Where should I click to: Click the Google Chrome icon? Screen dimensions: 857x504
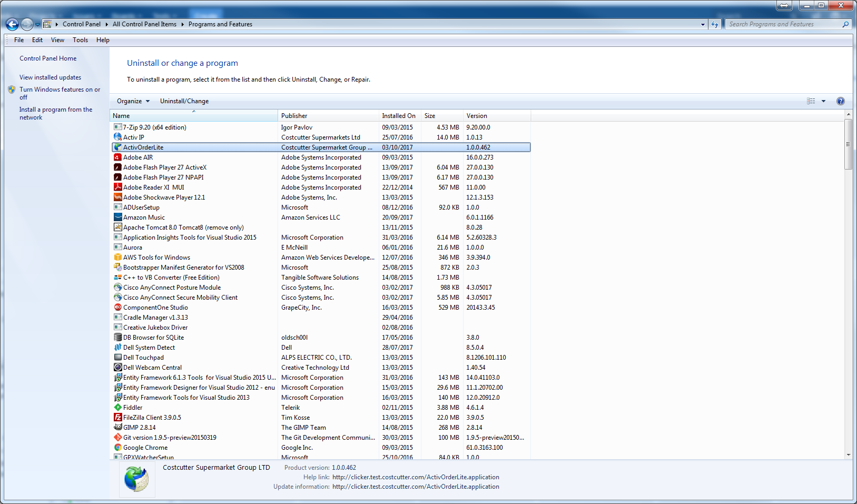118,447
